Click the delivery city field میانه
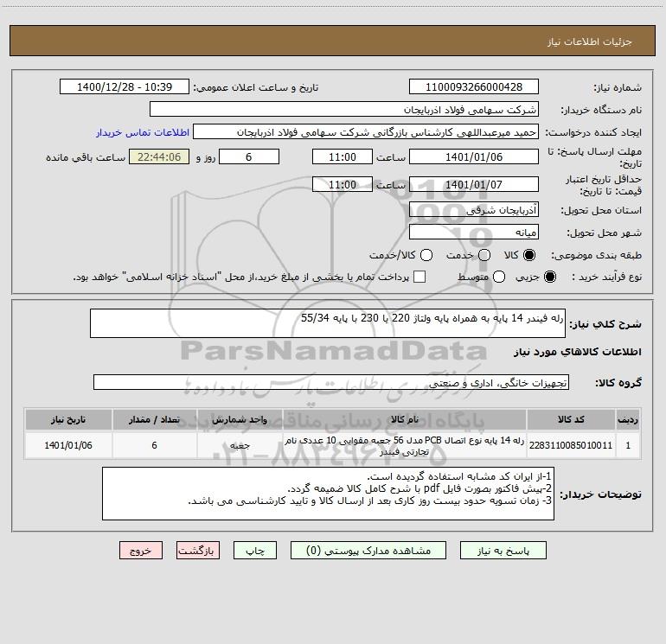Screen dimensions: 666x644 coord(474,232)
